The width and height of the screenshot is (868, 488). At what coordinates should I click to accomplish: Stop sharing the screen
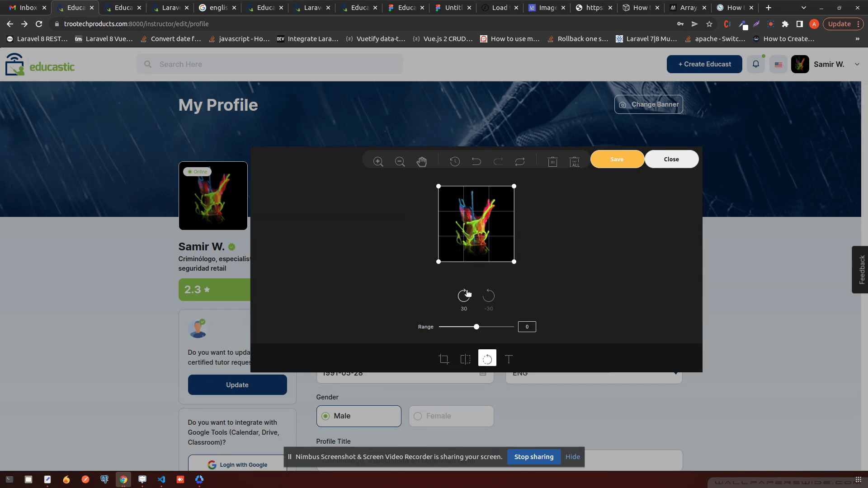pyautogui.click(x=534, y=457)
